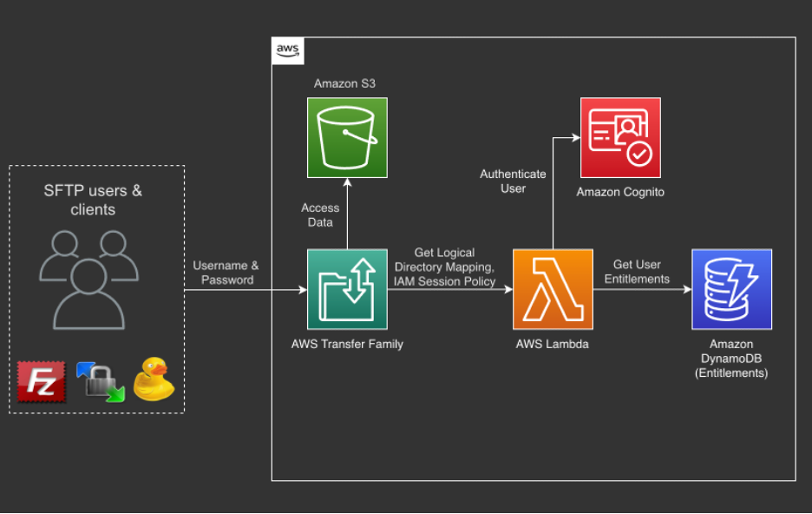Select the SFTP users group icon
The image size is (812, 514).
93,278
